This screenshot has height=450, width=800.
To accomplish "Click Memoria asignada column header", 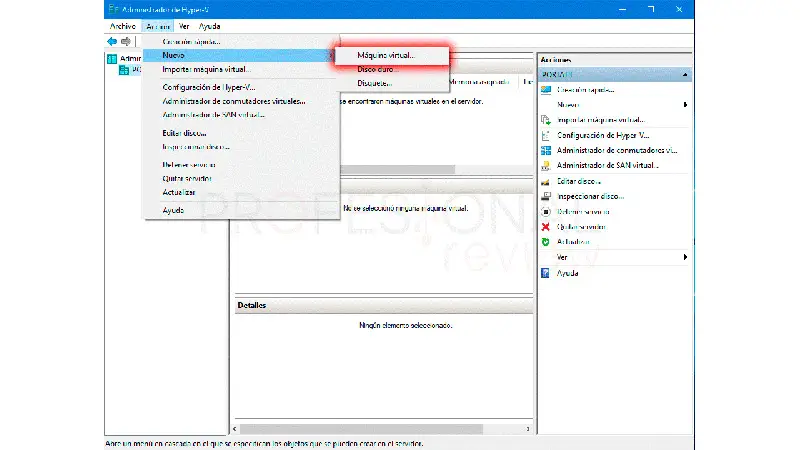I will tap(479, 82).
